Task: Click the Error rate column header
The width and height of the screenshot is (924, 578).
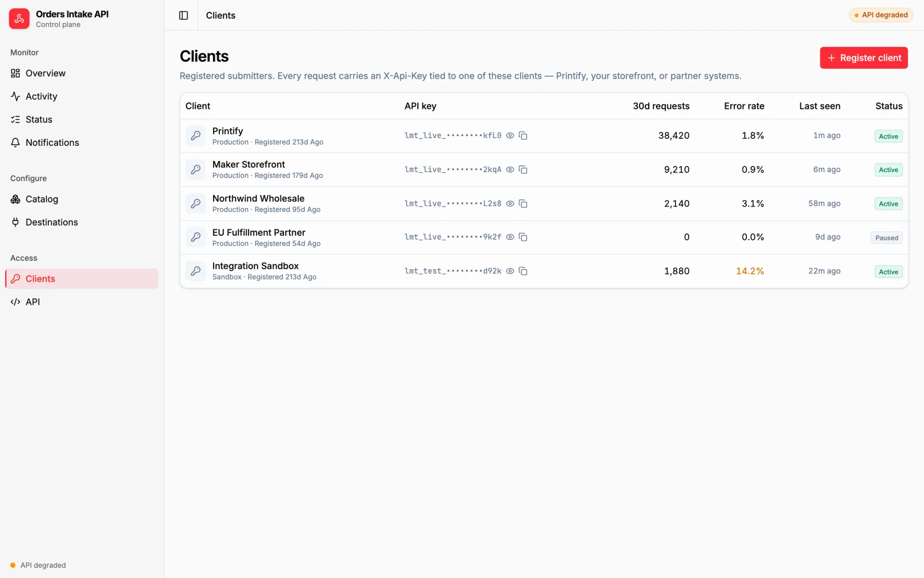Action: [x=744, y=106]
